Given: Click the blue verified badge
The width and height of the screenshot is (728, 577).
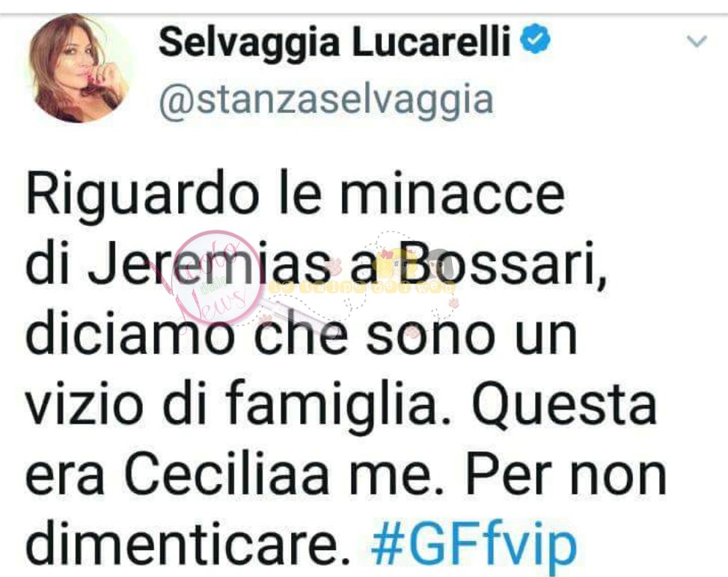Looking at the screenshot, I should [535, 39].
